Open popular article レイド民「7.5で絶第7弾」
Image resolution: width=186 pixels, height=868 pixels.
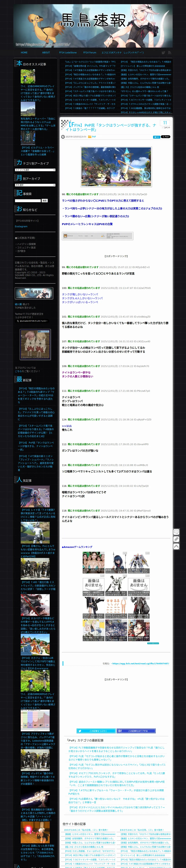pyautogui.click(x=38, y=515)
